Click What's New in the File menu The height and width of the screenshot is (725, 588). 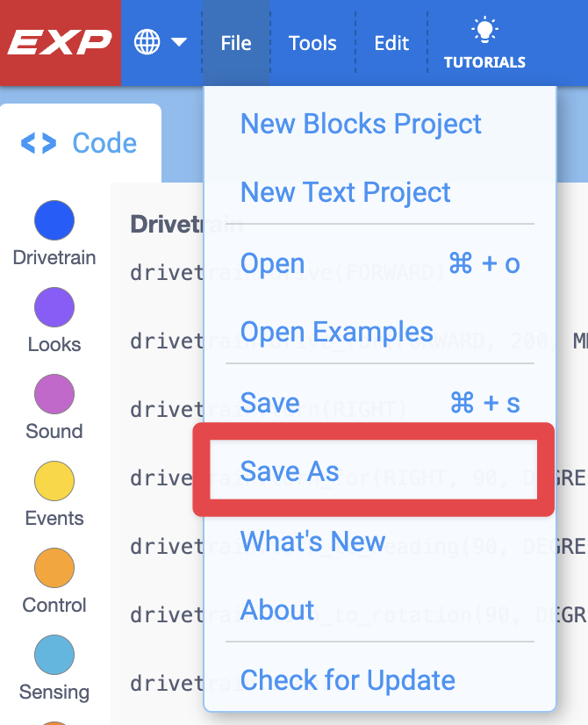pyautogui.click(x=312, y=542)
